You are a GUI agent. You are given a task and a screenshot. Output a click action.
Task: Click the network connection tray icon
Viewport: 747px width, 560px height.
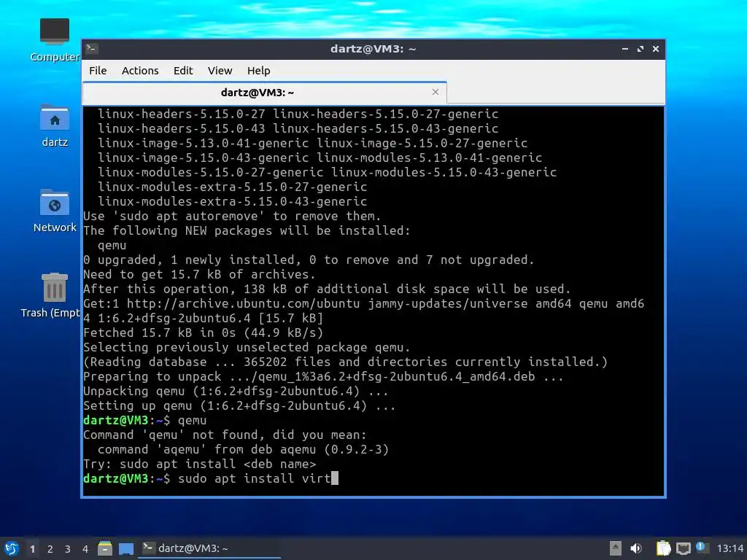pos(683,548)
